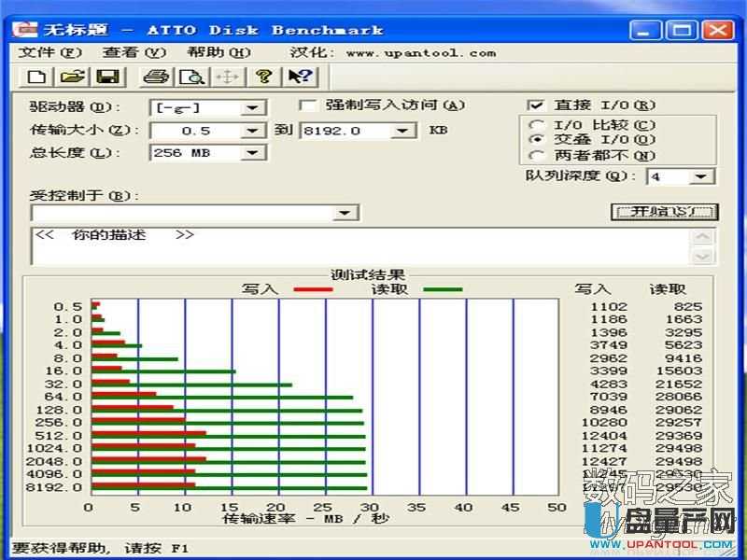
Task: Open the 驱动器 drive dropdown
Action: pyautogui.click(x=250, y=107)
